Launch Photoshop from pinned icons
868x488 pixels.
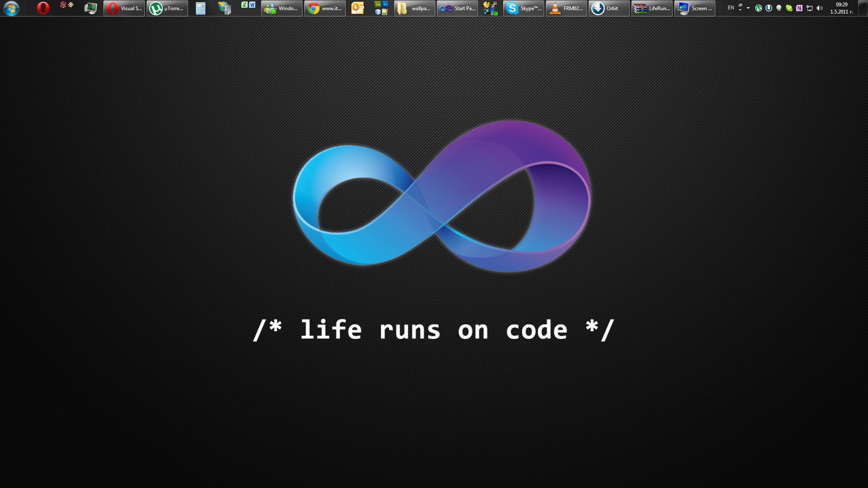[385, 5]
